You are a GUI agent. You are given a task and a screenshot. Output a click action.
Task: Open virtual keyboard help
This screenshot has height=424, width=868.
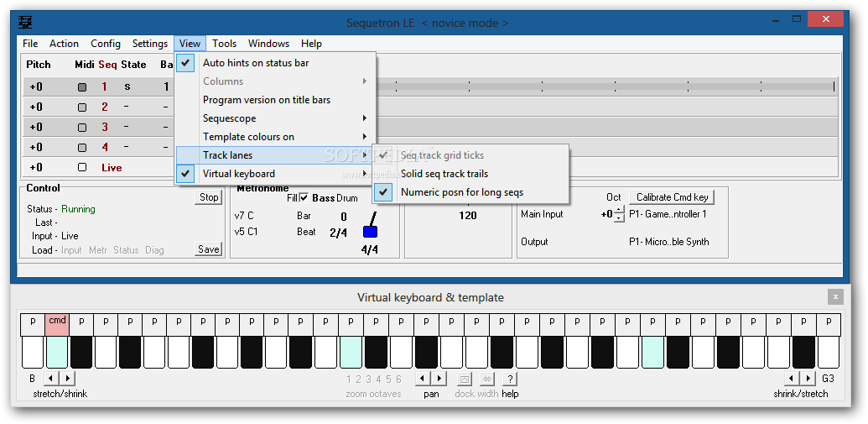click(510, 379)
